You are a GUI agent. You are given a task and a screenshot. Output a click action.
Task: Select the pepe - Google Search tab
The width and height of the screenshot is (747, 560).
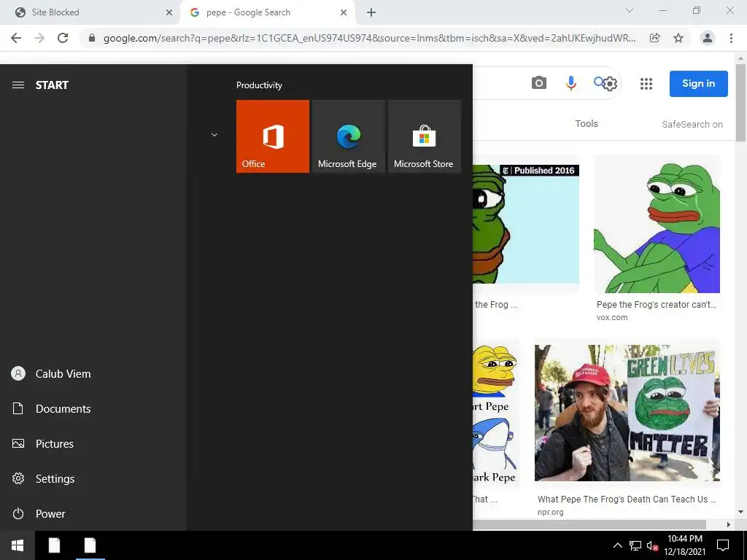click(267, 12)
